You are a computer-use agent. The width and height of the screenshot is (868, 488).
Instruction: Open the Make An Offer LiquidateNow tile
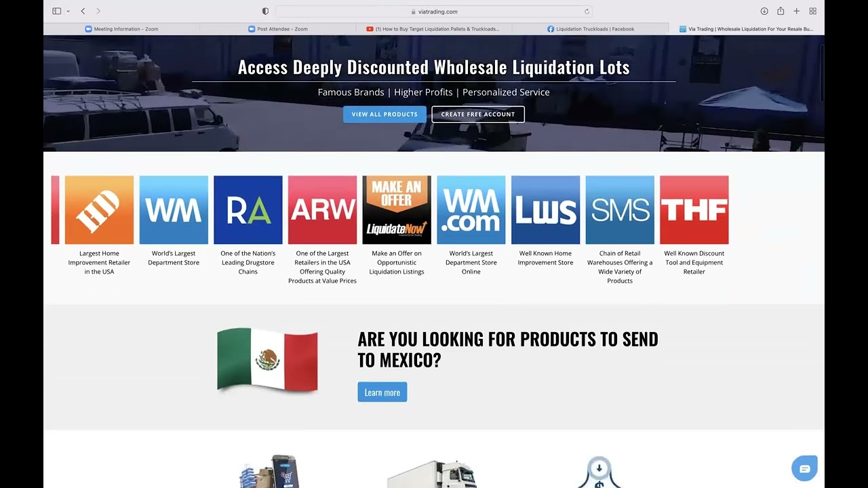[397, 210]
